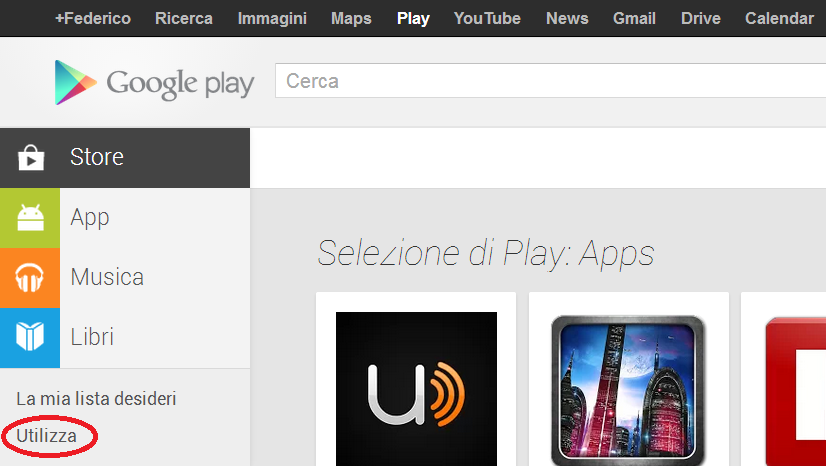Viewport: 826px width, 466px height.
Task: Open the red app thumbnail at right
Action: click(795, 390)
